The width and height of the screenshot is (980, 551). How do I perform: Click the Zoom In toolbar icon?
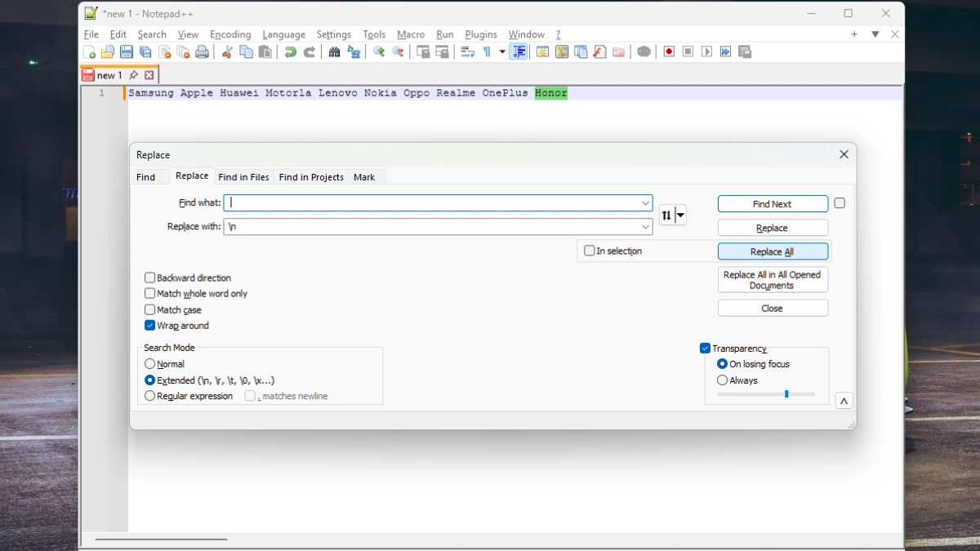click(379, 51)
